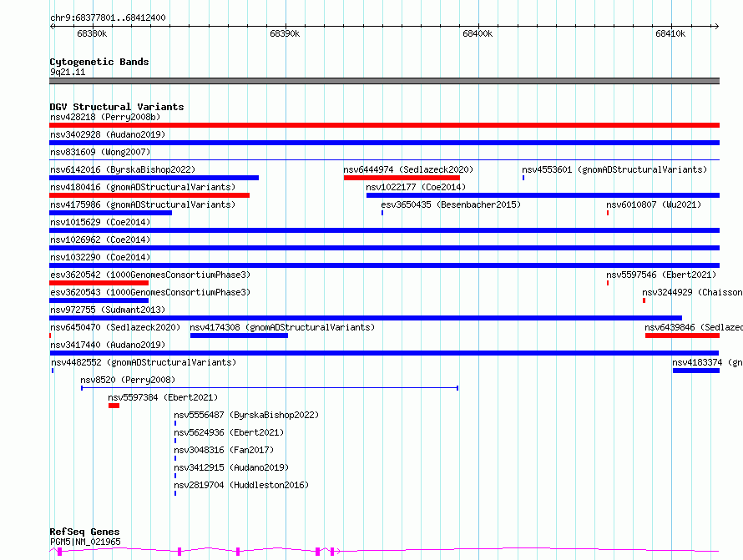The image size is (743, 560).
Task: Open nsv1022177 (Coe2014) variant label
Action: (x=416, y=187)
